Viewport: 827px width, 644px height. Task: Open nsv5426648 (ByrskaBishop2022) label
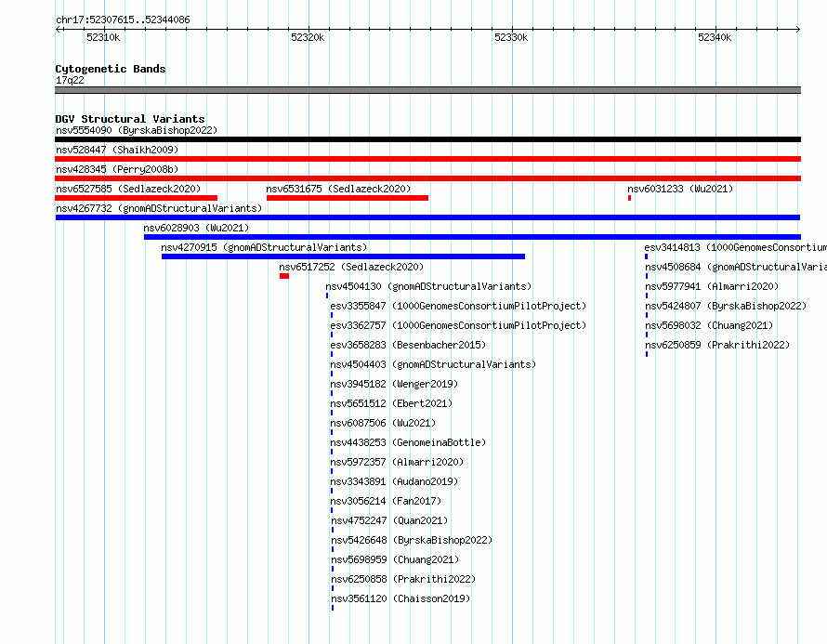[412, 540]
